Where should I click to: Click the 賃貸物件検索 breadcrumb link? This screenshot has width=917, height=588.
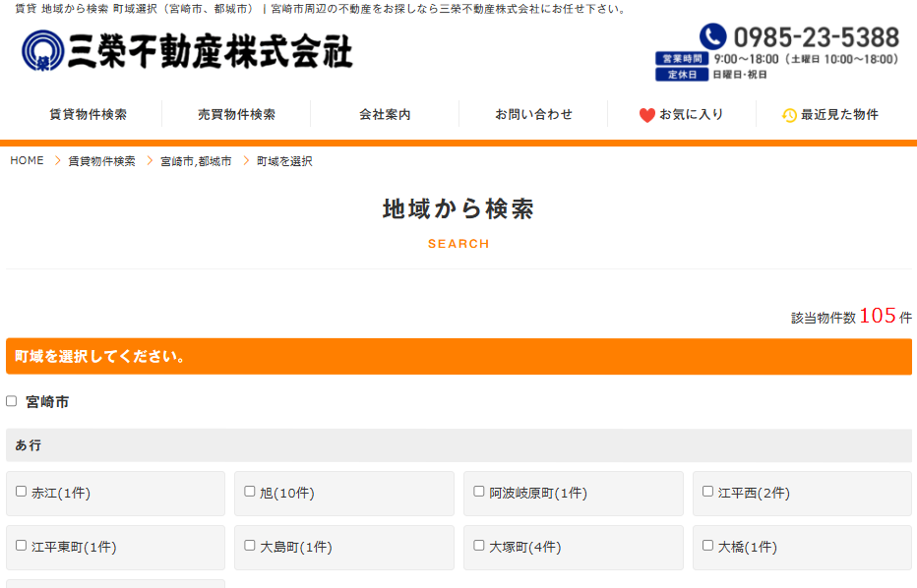point(101,161)
